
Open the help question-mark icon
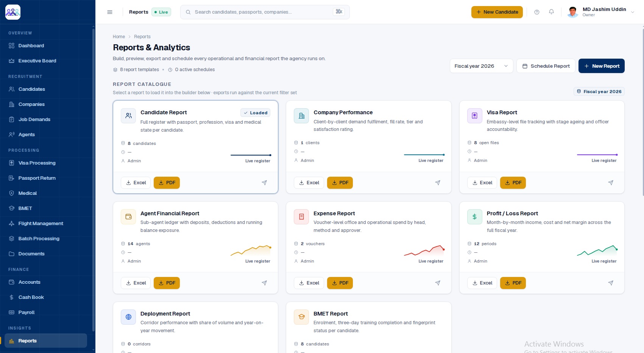(537, 12)
